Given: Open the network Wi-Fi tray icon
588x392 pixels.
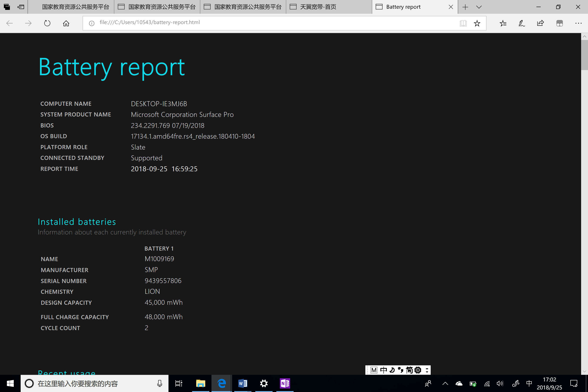Looking at the screenshot, I should [x=487, y=383].
